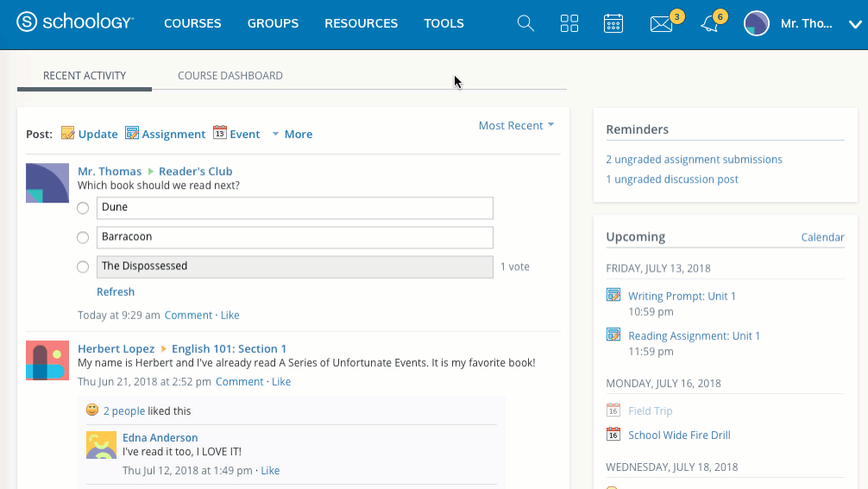This screenshot has width=868, height=489.
Task: Expand the More post options
Action: [292, 135]
